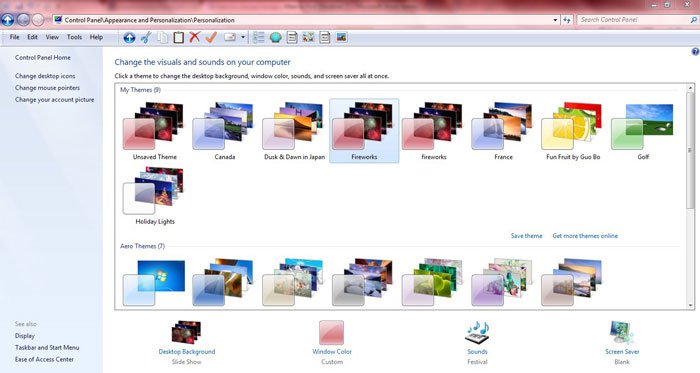Click the search magnifier icon

tap(693, 20)
